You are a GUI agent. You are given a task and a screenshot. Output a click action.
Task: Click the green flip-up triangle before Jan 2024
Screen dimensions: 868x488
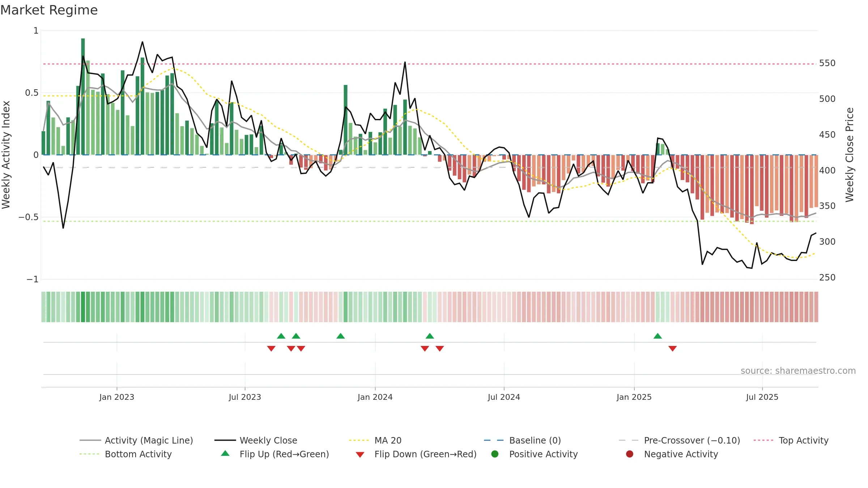pyautogui.click(x=340, y=336)
